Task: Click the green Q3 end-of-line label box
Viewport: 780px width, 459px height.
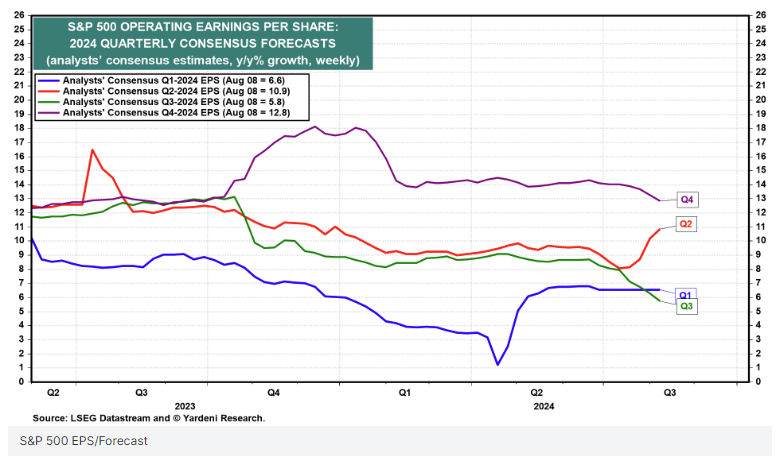Action: (688, 306)
